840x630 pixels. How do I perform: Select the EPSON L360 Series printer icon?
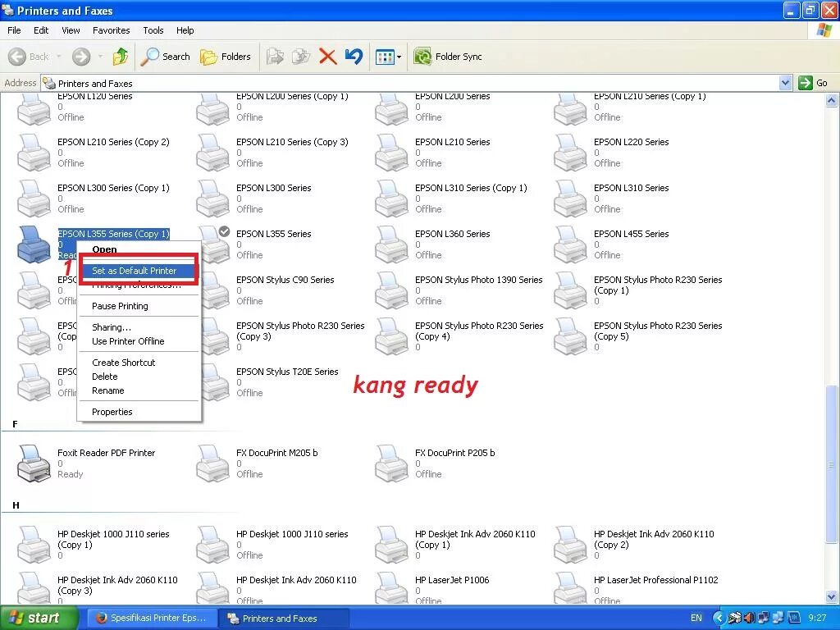tap(391, 244)
